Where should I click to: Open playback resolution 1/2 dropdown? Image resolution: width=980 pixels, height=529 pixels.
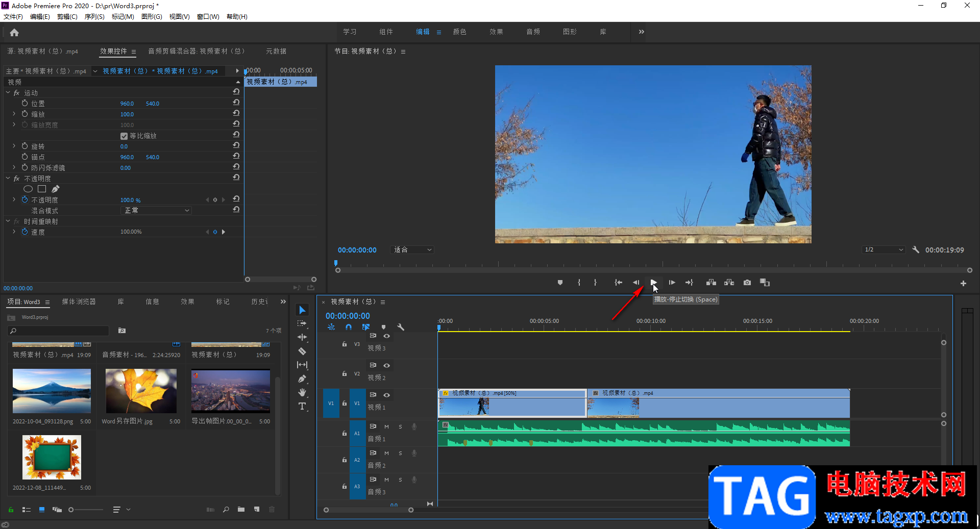pyautogui.click(x=884, y=250)
